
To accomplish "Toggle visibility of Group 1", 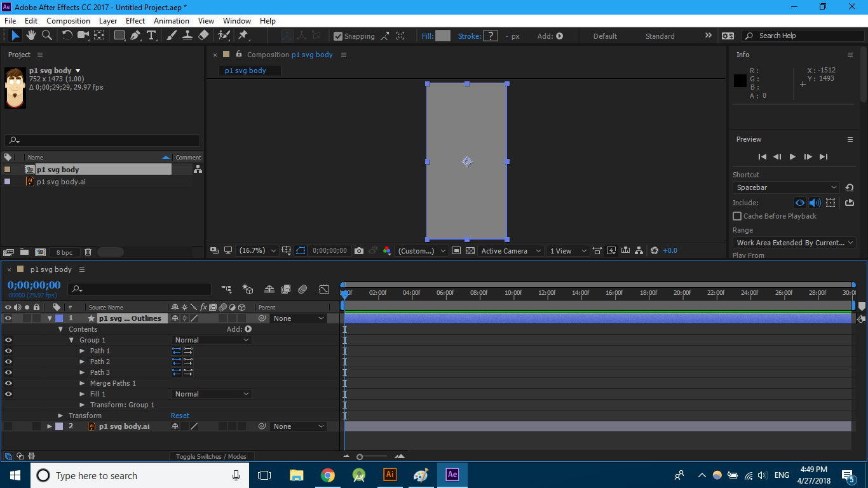I will click(x=8, y=340).
